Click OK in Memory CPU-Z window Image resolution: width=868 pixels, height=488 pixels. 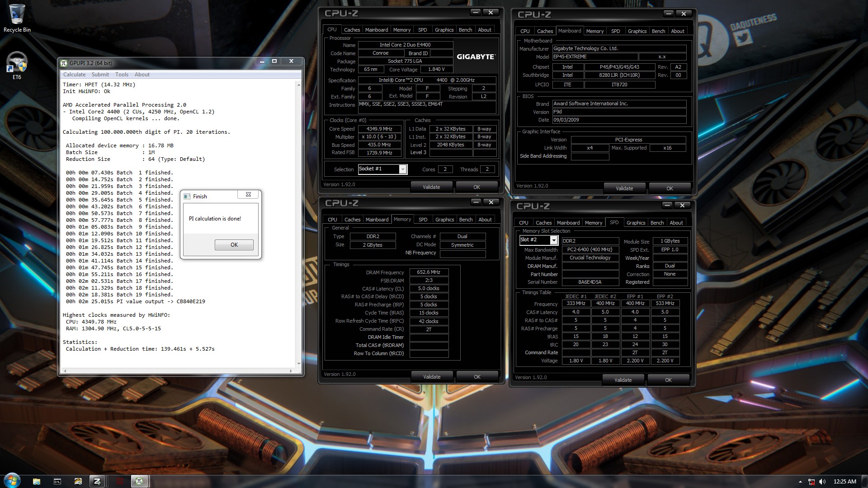[x=477, y=377]
